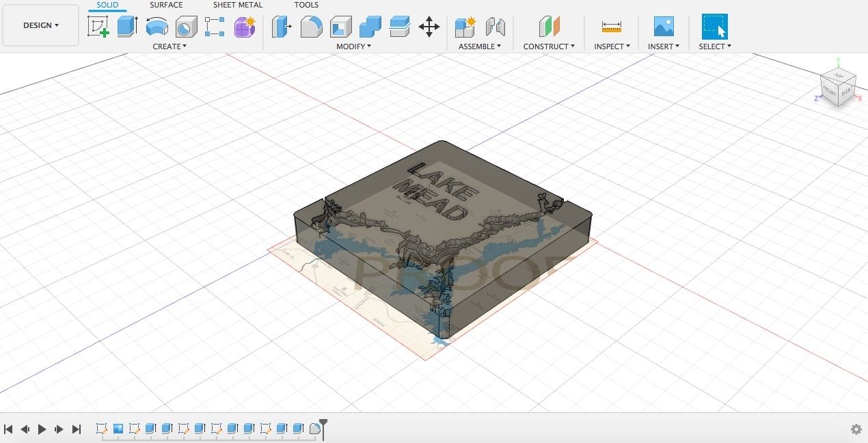The width and height of the screenshot is (868, 443).
Task: Expand the CREATE menu
Action: (x=169, y=46)
